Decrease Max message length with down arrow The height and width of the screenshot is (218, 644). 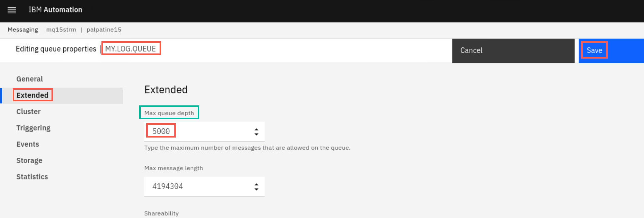(x=256, y=189)
